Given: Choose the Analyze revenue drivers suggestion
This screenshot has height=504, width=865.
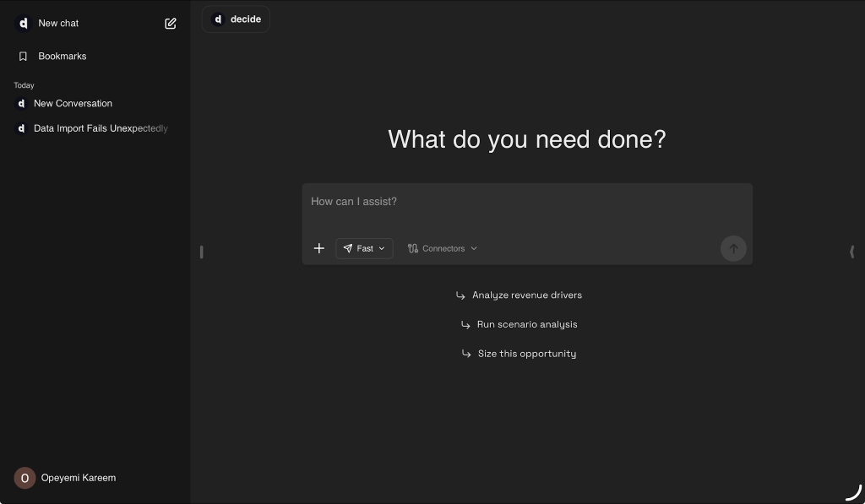Looking at the screenshot, I should pyautogui.click(x=527, y=295).
